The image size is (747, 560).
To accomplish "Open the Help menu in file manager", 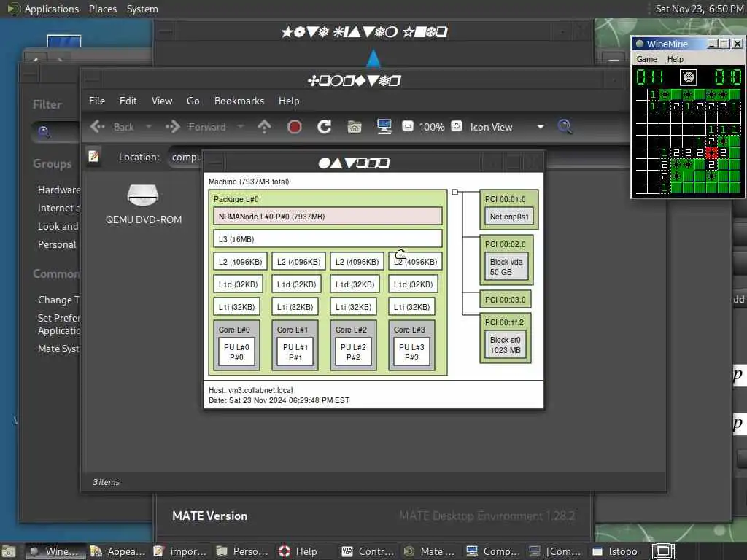I will pyautogui.click(x=289, y=101).
